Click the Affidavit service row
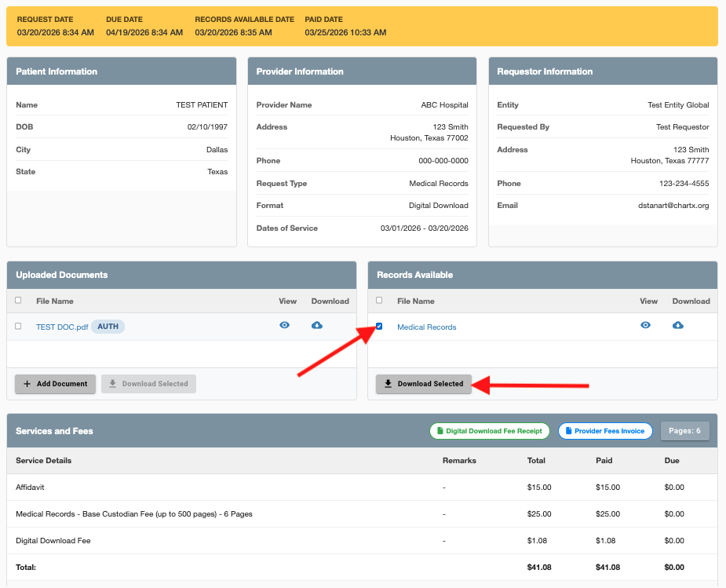The image size is (726, 588). click(x=362, y=487)
